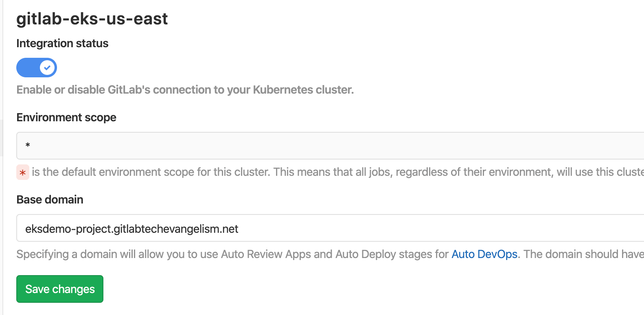Image resolution: width=644 pixels, height=315 pixels.
Task: Click the Base domain label
Action: [50, 199]
